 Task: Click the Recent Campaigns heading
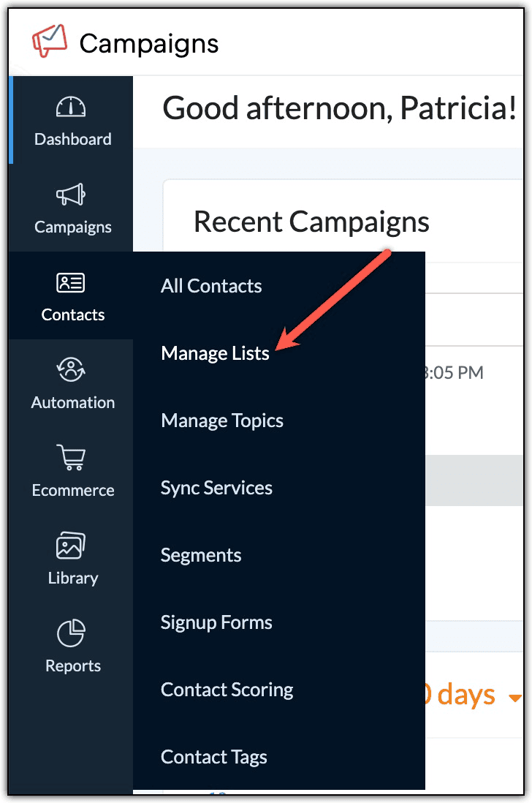(x=311, y=222)
